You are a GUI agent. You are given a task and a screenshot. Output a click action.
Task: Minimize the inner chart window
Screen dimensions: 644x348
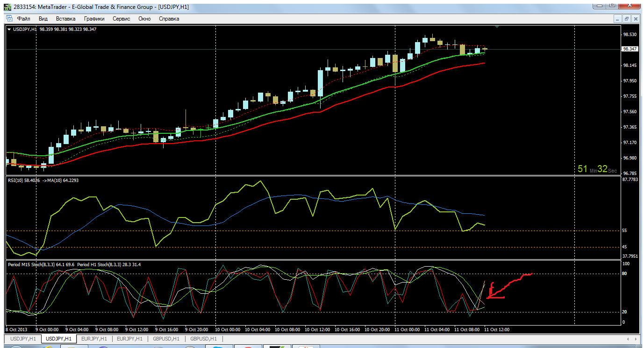(x=618, y=19)
